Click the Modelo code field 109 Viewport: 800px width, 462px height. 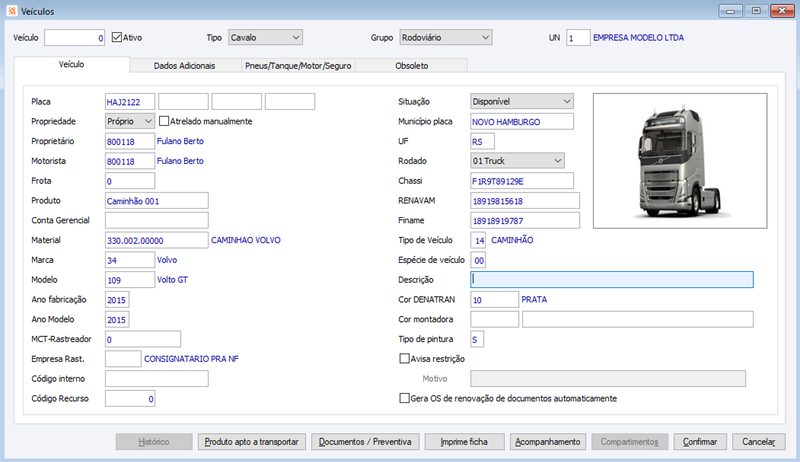coord(130,279)
